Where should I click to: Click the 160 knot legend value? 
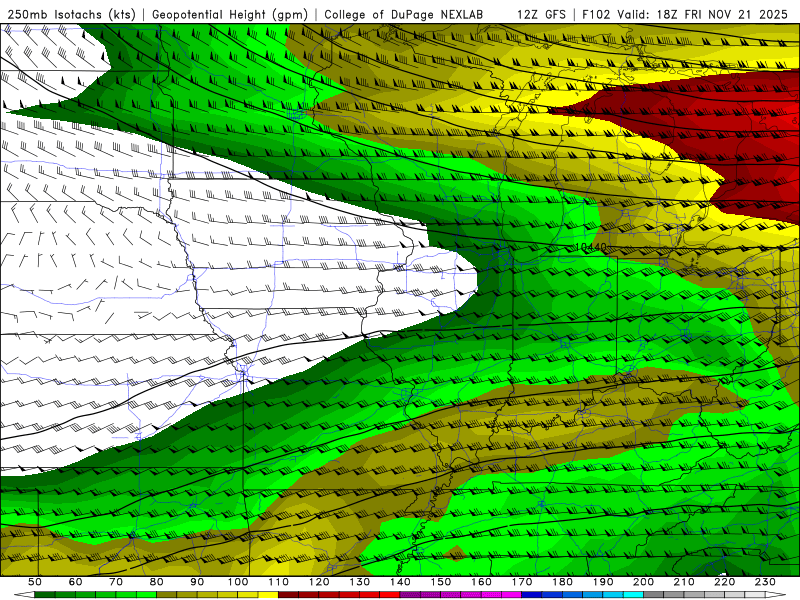tap(481, 582)
